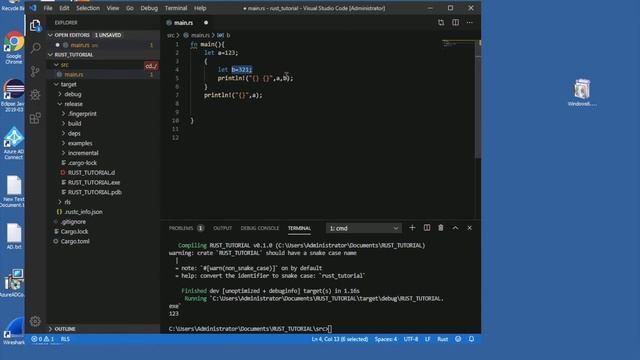
Task: Click the Open Changes icon in editor toolbar
Action: click(x=441, y=22)
